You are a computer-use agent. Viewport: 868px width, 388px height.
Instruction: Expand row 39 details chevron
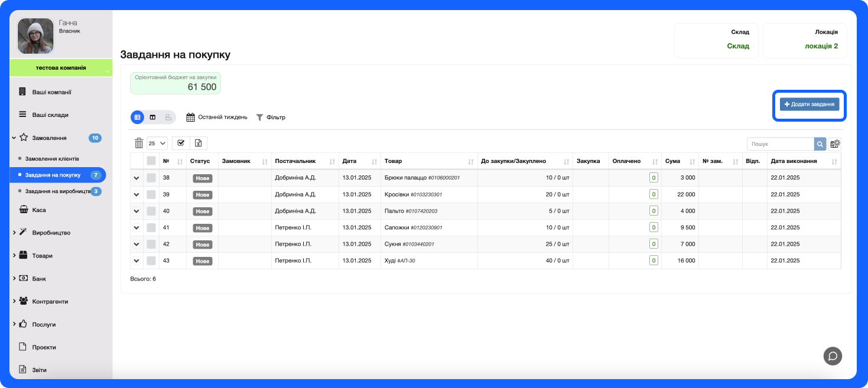pos(136,194)
